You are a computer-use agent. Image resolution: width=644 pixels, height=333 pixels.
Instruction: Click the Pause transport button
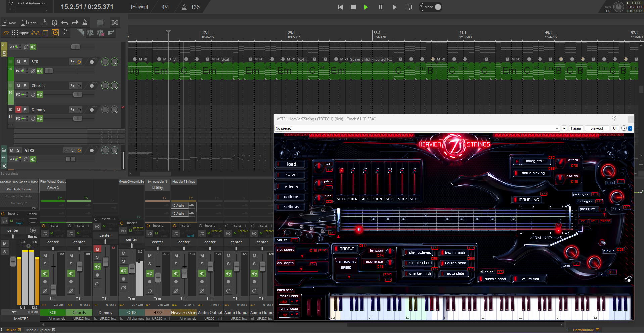(380, 7)
